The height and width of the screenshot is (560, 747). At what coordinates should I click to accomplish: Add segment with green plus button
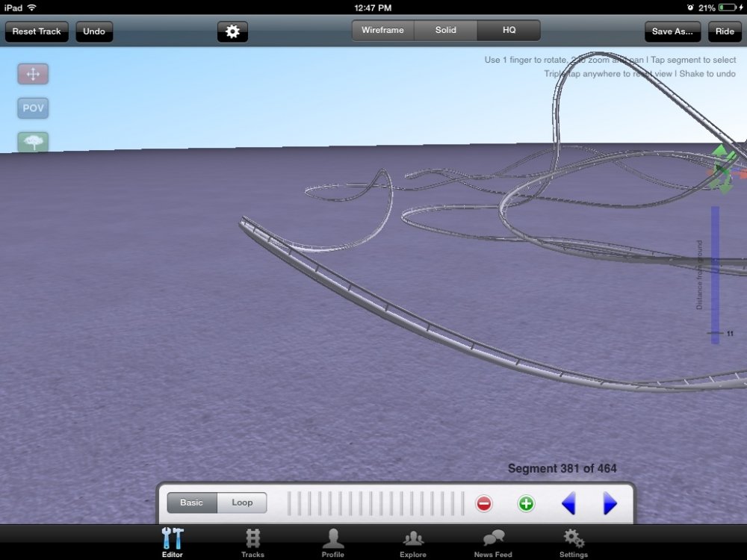[x=526, y=503]
